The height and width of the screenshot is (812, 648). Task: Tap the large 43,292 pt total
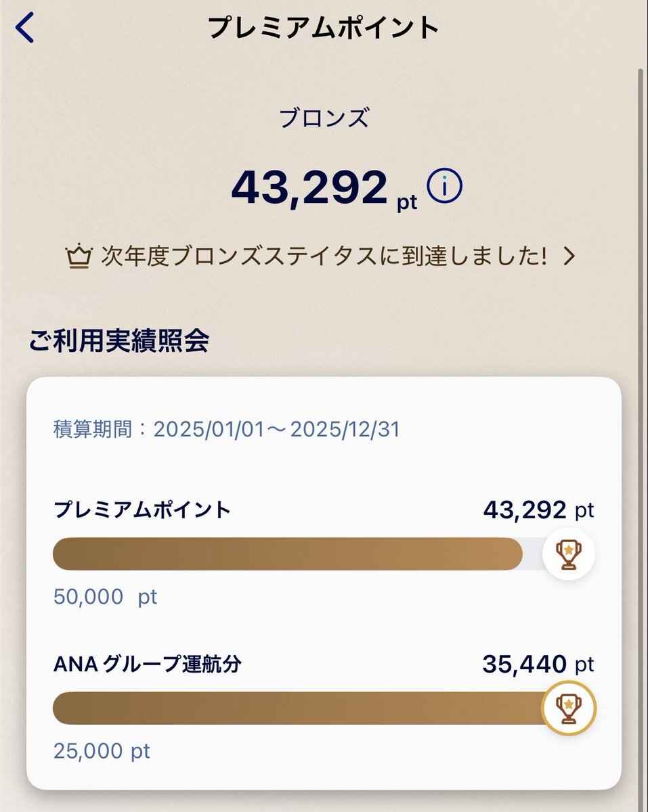coord(325,189)
